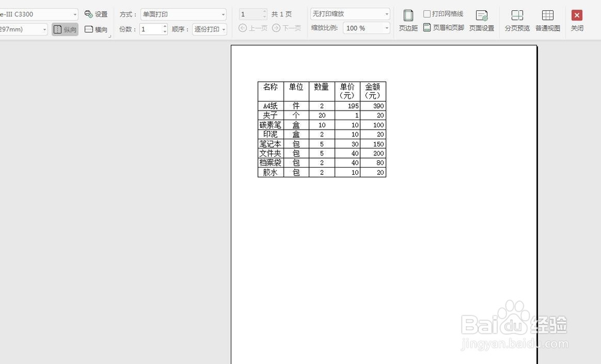Toggle page margins (页边距)
This screenshot has width=601, height=364.
pyautogui.click(x=408, y=20)
